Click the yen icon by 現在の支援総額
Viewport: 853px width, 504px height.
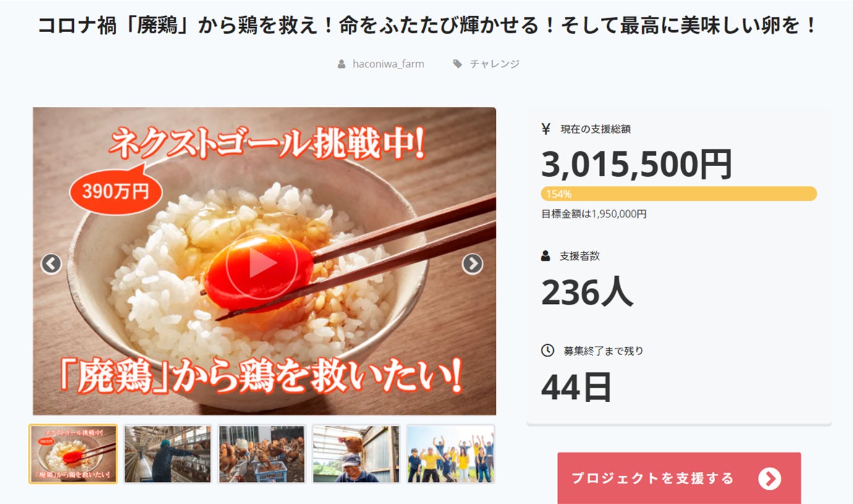point(546,128)
